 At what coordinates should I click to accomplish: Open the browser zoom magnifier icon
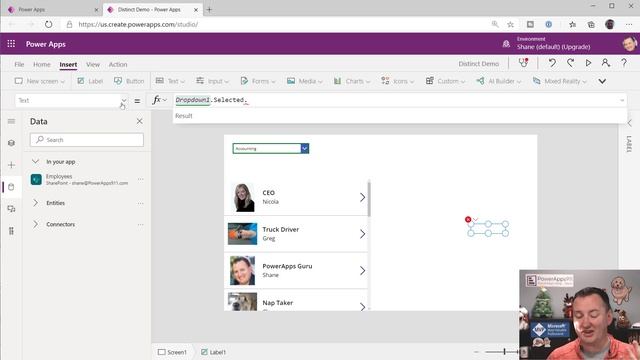495,24
